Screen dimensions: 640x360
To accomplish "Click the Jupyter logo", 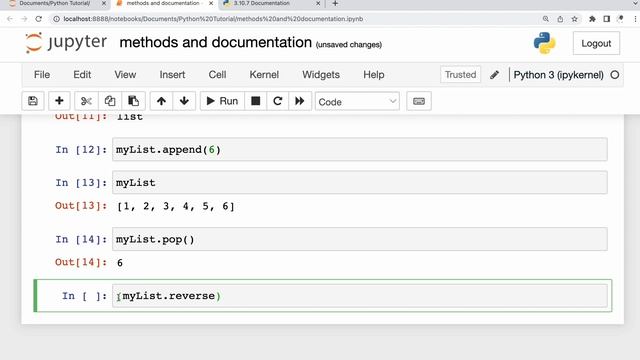I will tap(66, 42).
